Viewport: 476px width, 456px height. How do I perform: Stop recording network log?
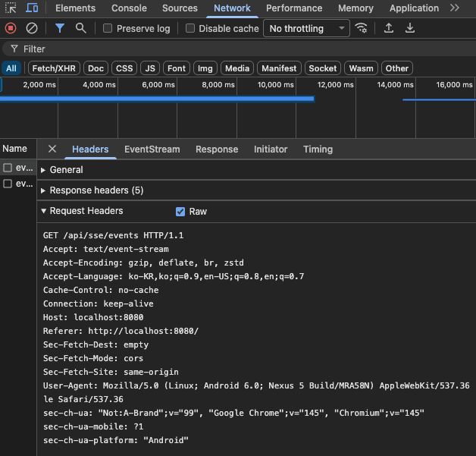[x=11, y=28]
